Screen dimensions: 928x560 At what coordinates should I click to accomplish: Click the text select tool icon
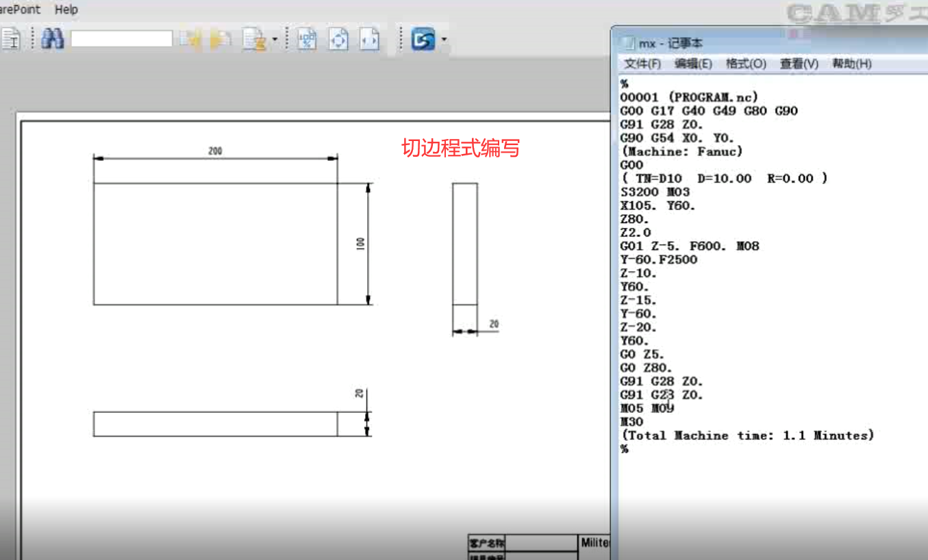pos(12,39)
